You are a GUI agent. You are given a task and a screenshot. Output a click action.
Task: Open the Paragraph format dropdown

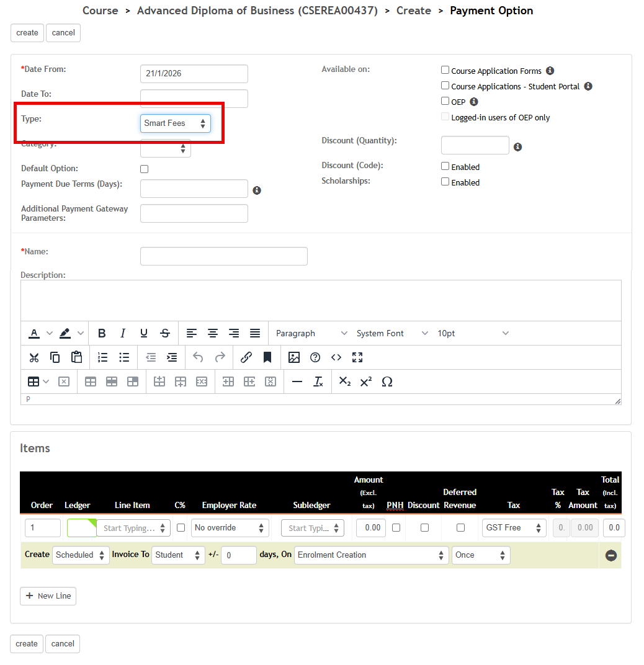coord(311,333)
